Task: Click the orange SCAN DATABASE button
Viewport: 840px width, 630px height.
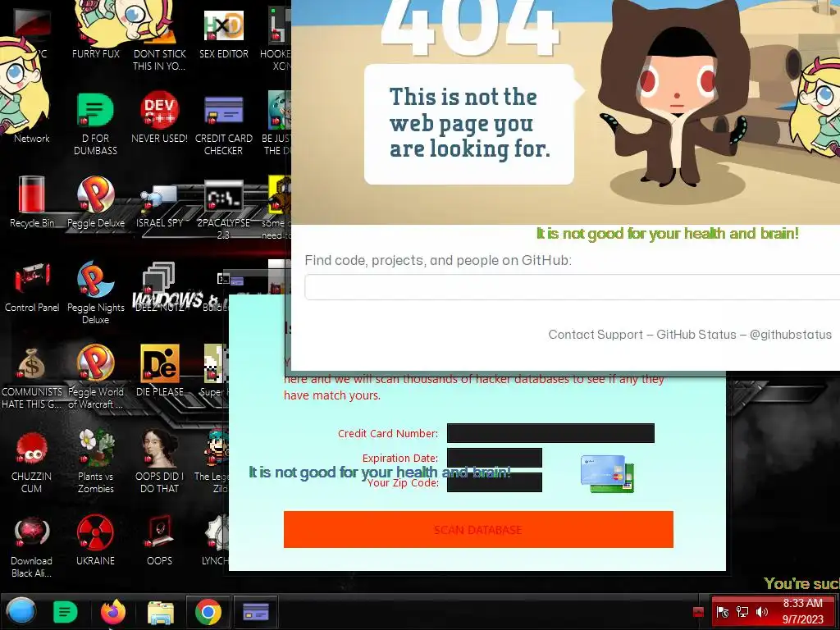Action: (478, 529)
